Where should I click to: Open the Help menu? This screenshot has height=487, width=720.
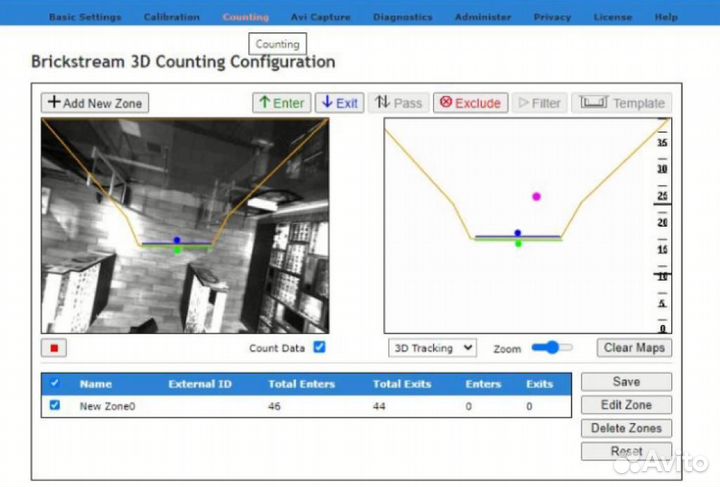666,17
